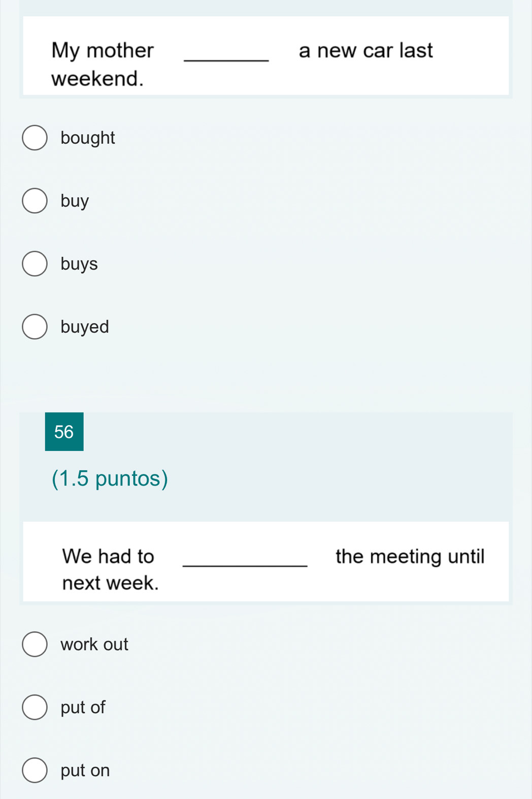Click the 'the meeting until' question text

[410, 556]
